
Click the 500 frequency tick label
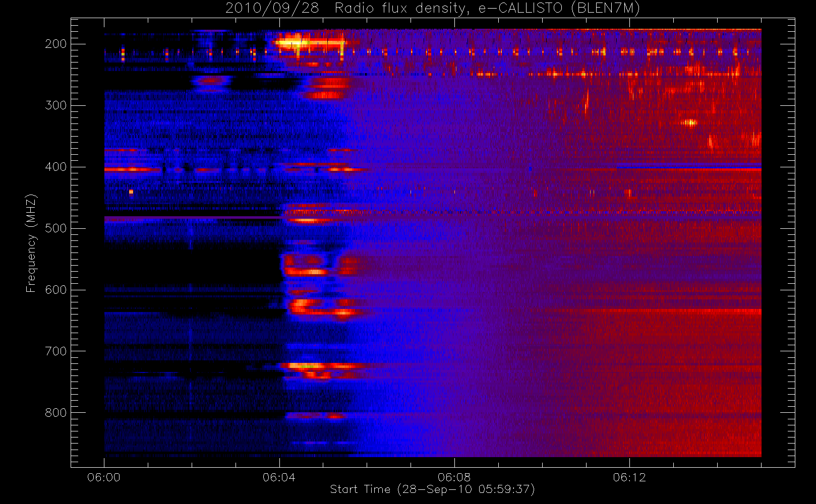point(56,228)
